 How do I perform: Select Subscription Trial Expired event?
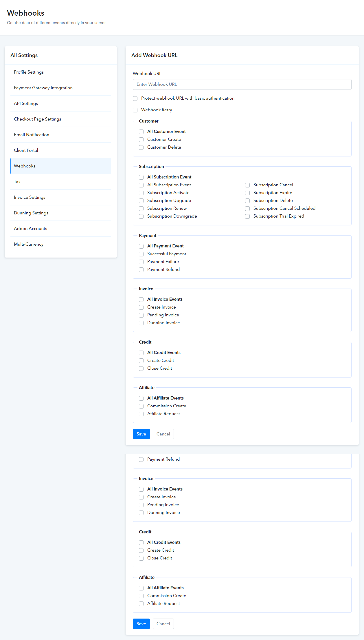point(247,216)
